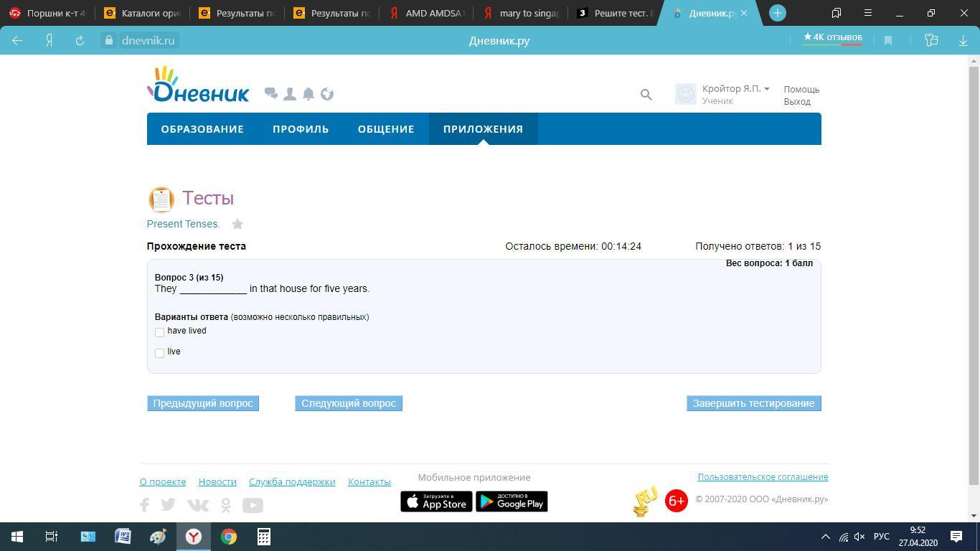Check the 'live' answer checkbox

tap(159, 353)
